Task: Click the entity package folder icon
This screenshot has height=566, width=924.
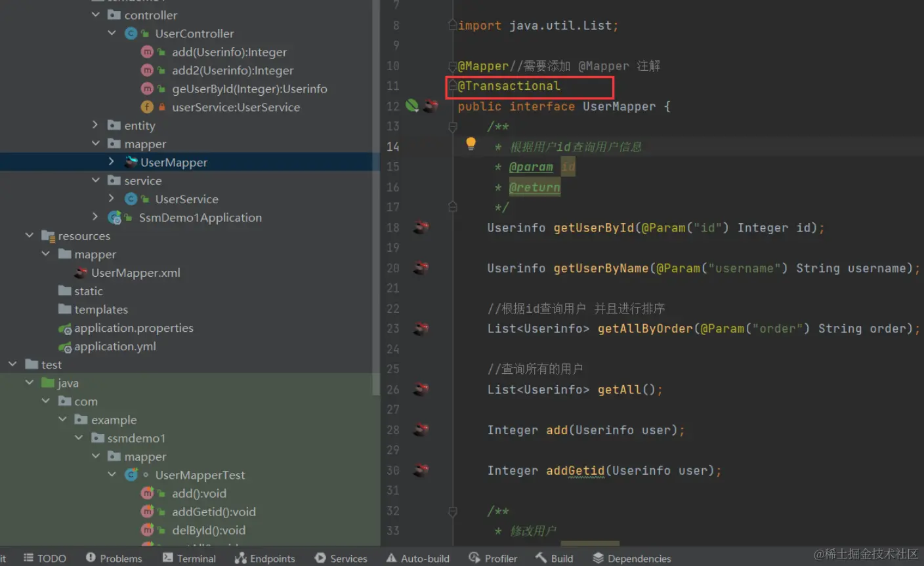Action: (114, 125)
